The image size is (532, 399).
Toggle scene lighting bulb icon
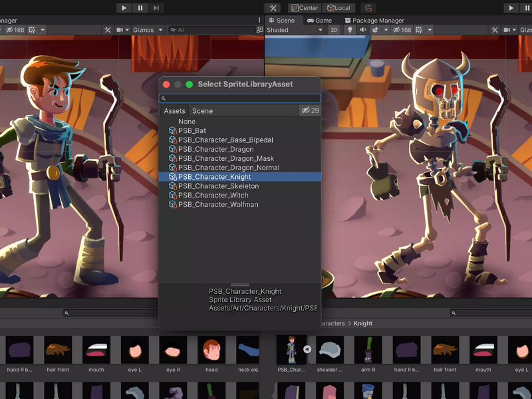pos(350,30)
